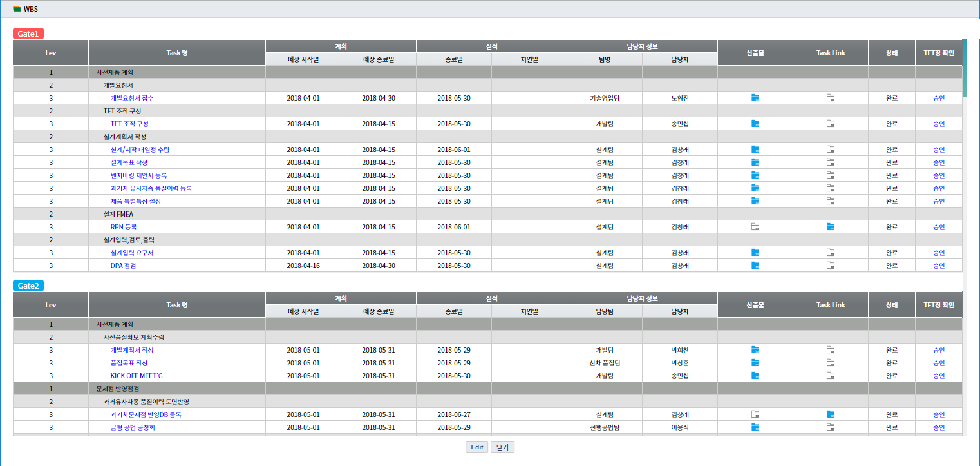Click the Edit button
This screenshot has width=980, height=466.
(x=476, y=447)
